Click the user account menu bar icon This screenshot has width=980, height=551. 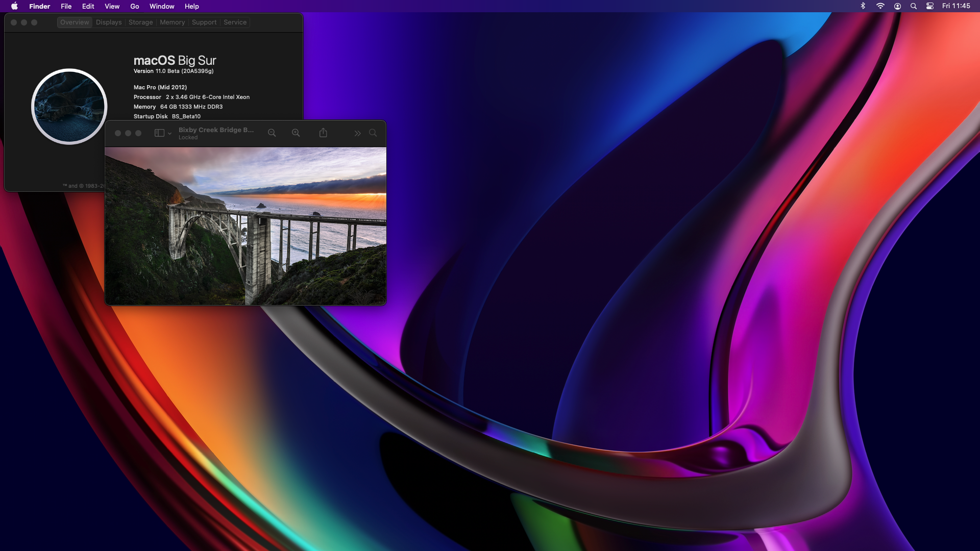pos(897,6)
